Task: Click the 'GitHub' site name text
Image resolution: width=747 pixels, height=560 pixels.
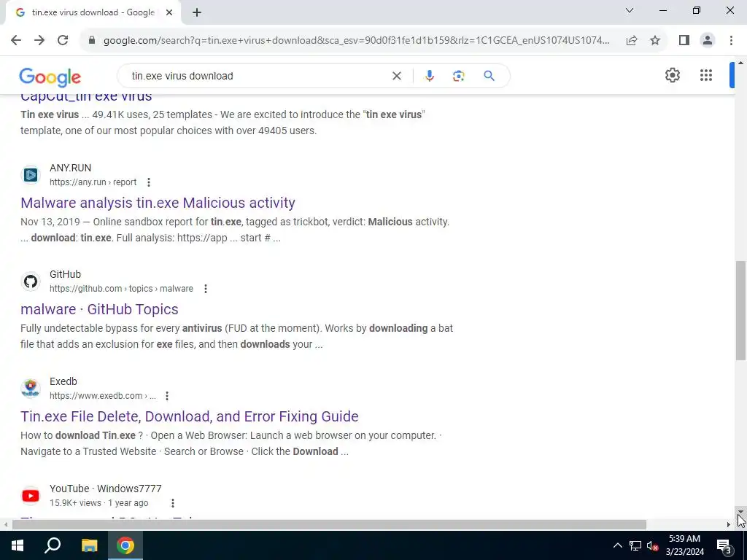Action: pyautogui.click(x=65, y=274)
